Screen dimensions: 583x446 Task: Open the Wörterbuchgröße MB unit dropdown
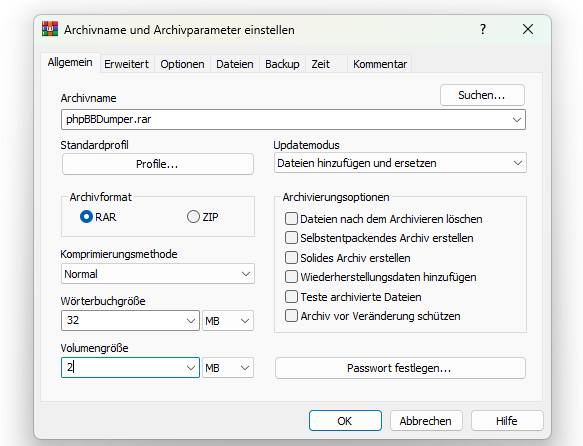pos(228,321)
